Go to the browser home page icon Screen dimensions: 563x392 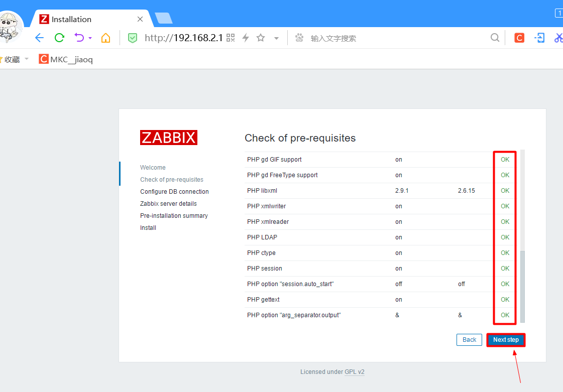tap(105, 38)
